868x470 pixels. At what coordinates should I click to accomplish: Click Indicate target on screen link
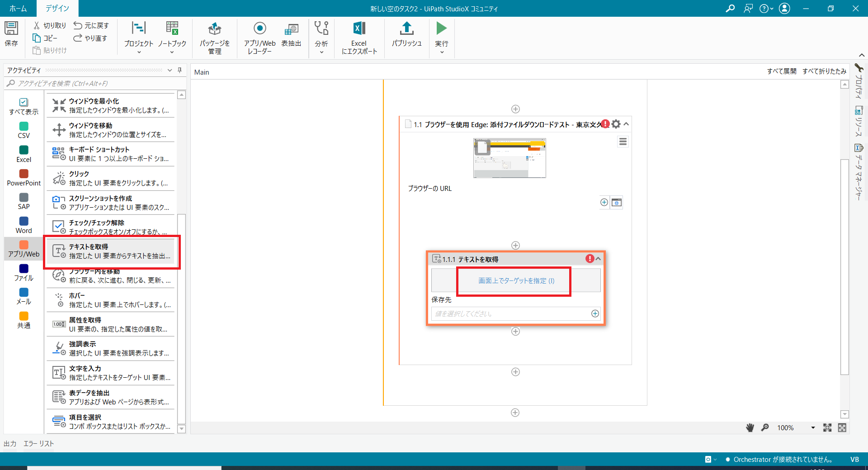516,281
